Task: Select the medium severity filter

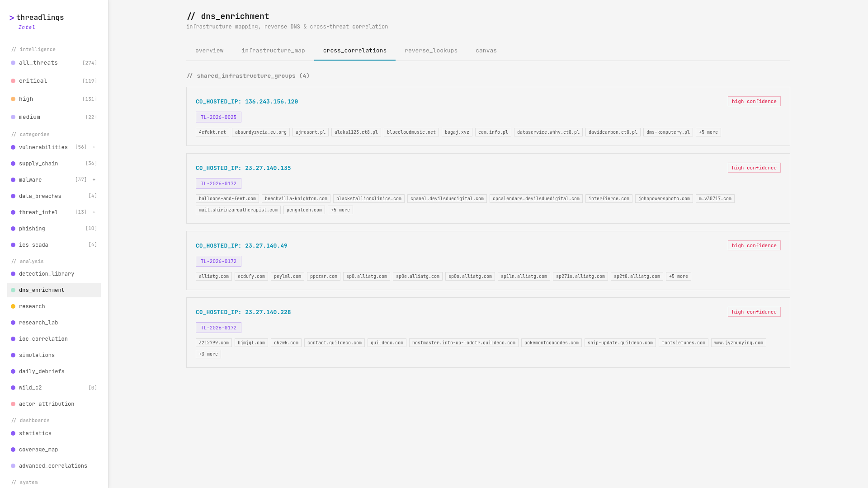Action: (x=29, y=117)
